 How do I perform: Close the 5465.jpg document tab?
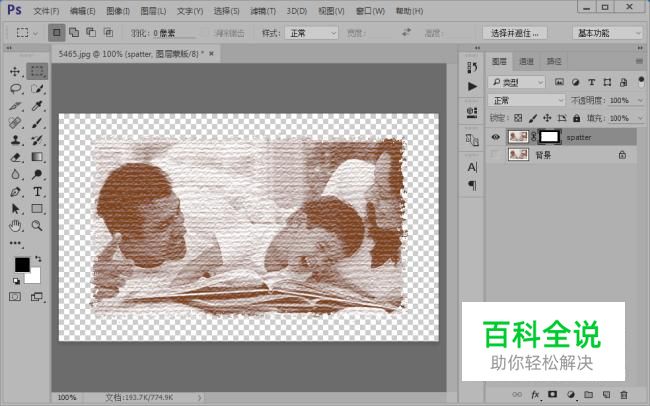tap(211, 53)
